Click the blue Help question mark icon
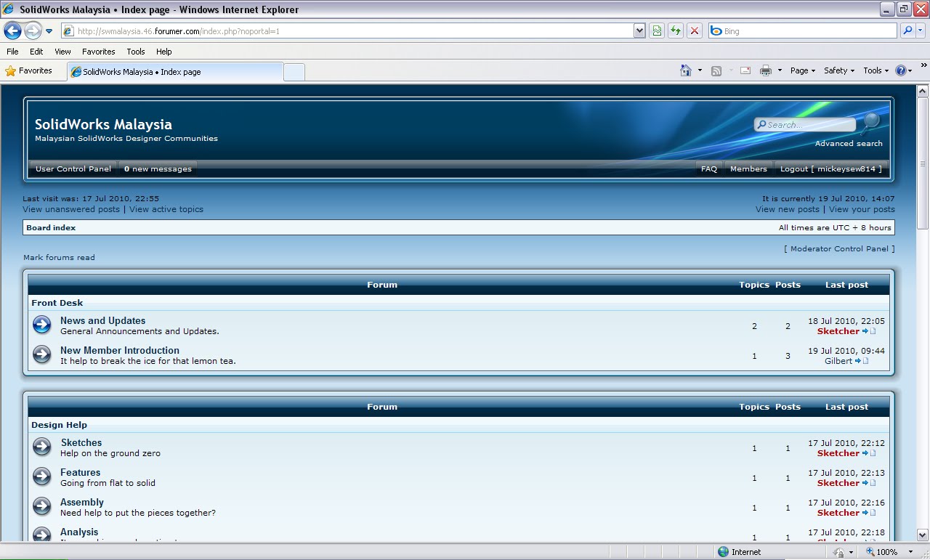Viewport: 930px width, 560px height. (x=901, y=70)
